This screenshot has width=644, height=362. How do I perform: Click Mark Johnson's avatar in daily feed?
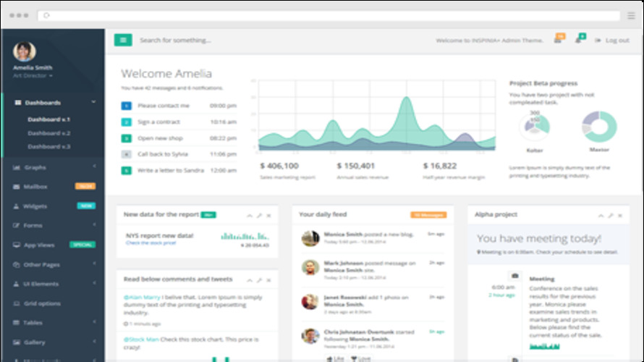pos(310,267)
